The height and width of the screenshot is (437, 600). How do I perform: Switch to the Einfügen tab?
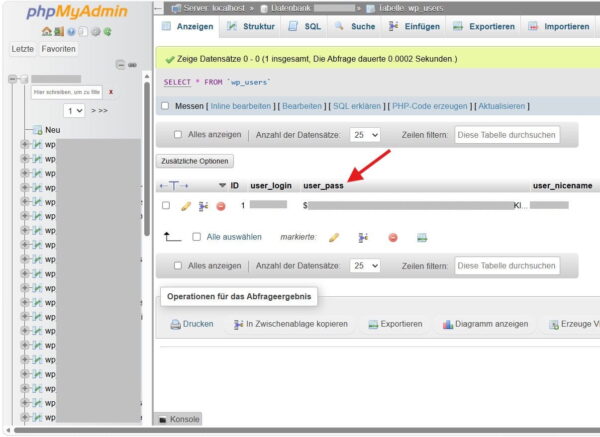point(414,26)
